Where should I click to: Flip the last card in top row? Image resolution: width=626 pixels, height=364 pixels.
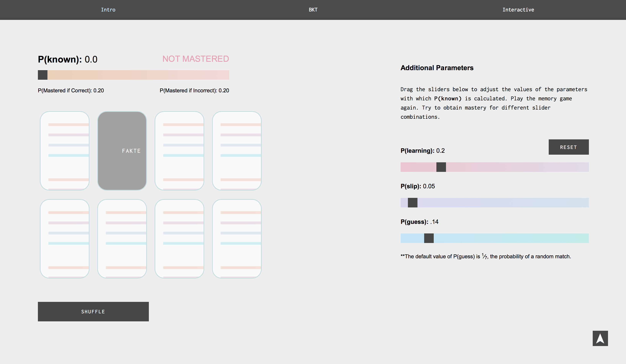point(237,151)
